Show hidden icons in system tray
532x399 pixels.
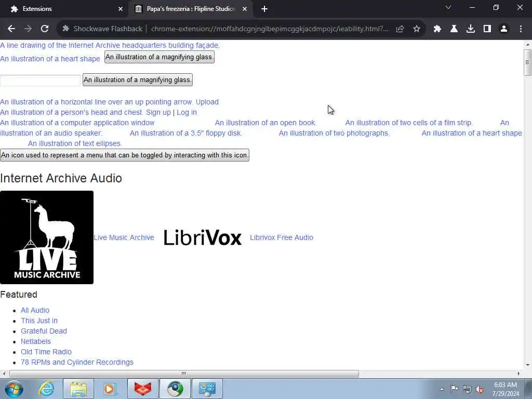[x=442, y=390]
